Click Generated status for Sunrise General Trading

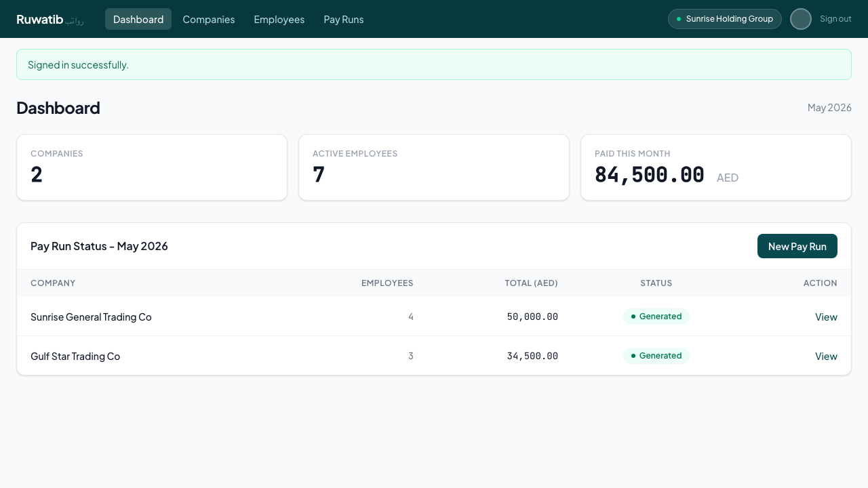point(656,317)
